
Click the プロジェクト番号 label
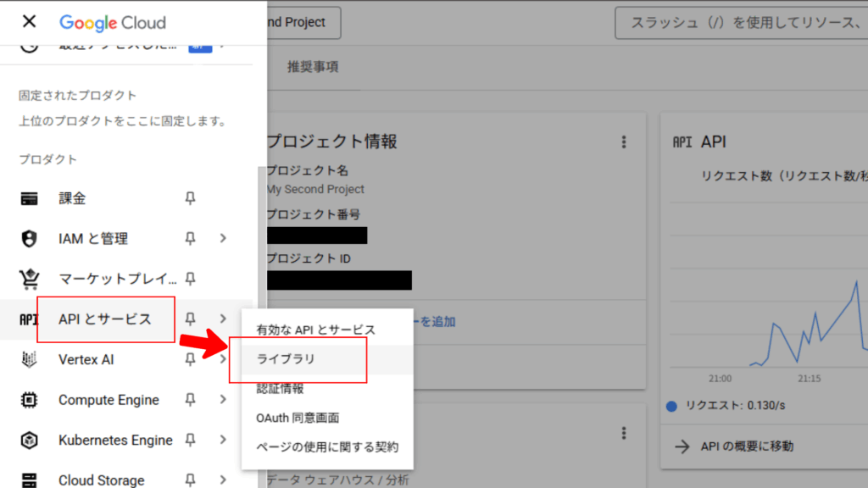(x=314, y=214)
